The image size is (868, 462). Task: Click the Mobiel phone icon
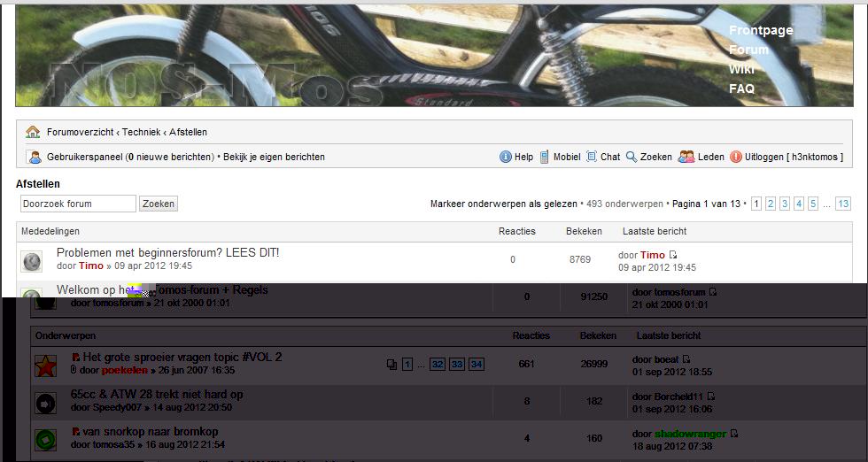545,157
